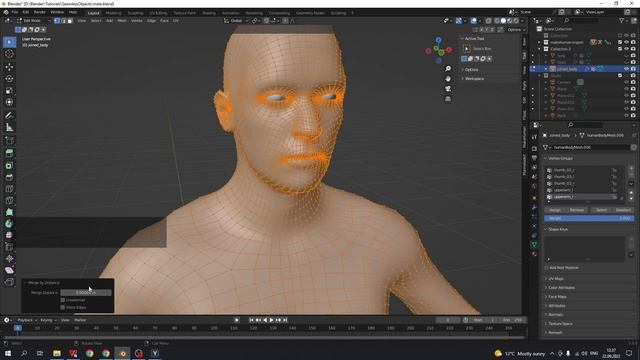Viewport: 640px width, 360px height.
Task: Expand the Texture Space panel
Action: point(560,324)
